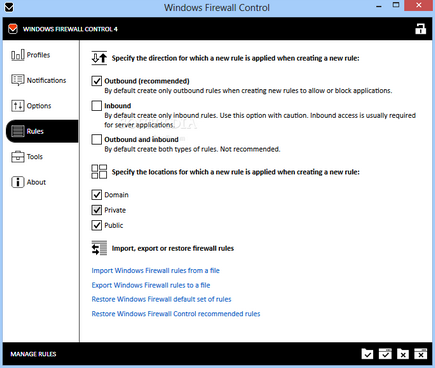This screenshot has width=435, height=368.
Task: Enable the Inbound checkbox
Action: point(97,106)
